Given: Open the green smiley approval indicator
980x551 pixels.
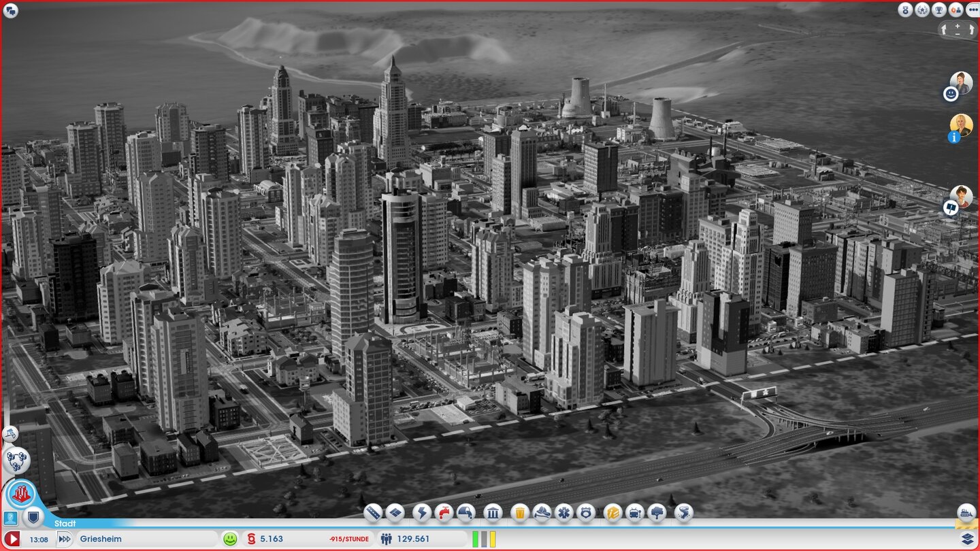Looking at the screenshot, I should point(231,539).
